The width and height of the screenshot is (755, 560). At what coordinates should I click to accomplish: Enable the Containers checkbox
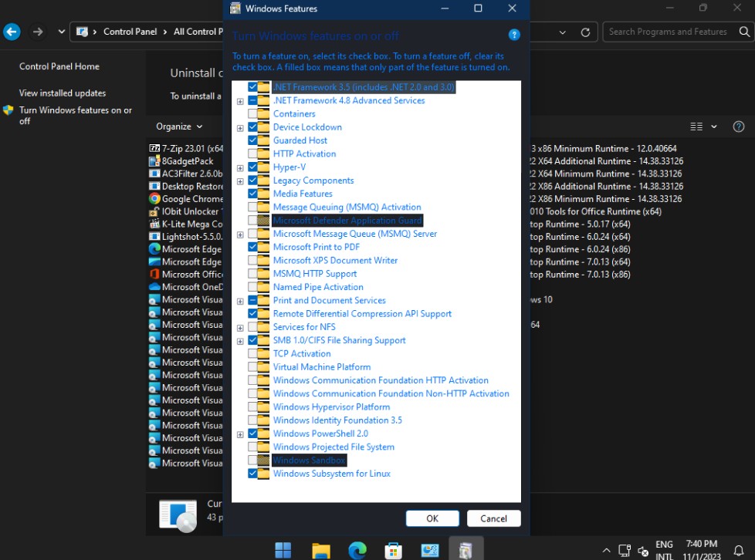252,113
